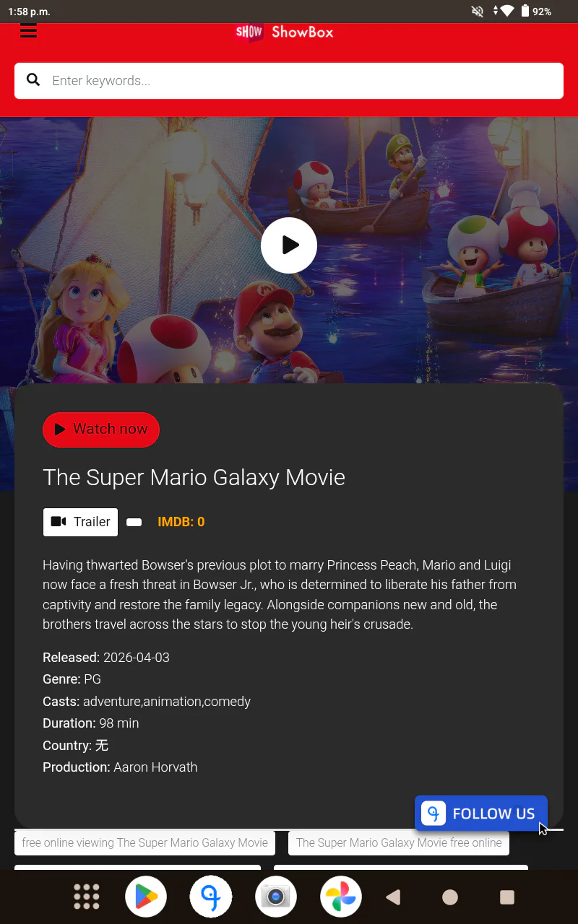
Task: Click the small white quality badge
Action: pyautogui.click(x=134, y=522)
